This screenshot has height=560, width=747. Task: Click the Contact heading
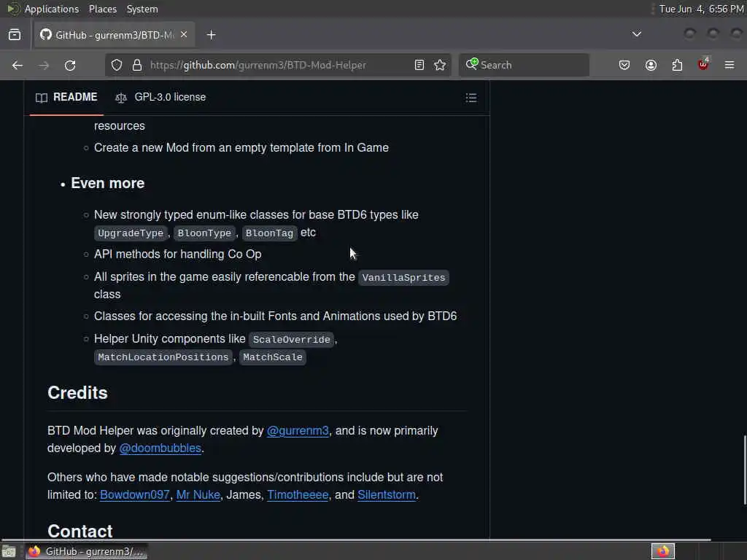click(x=80, y=532)
